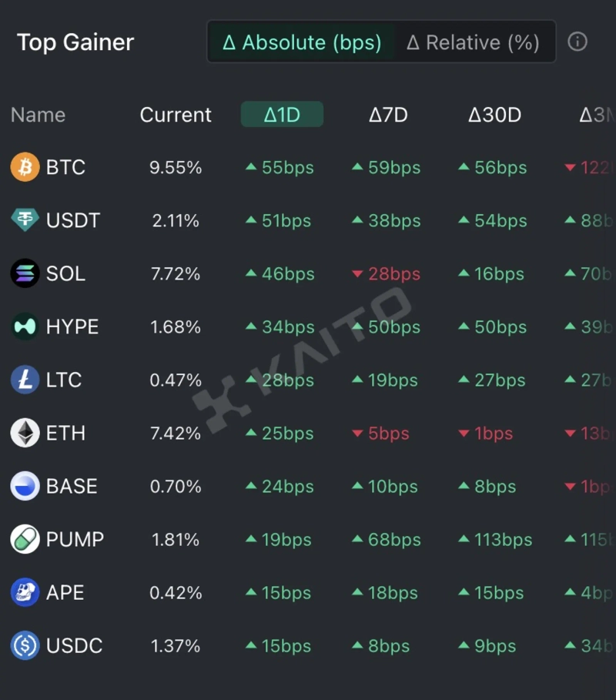This screenshot has height=700, width=616.
Task: Sort by the Name column header
Action: [x=38, y=115]
